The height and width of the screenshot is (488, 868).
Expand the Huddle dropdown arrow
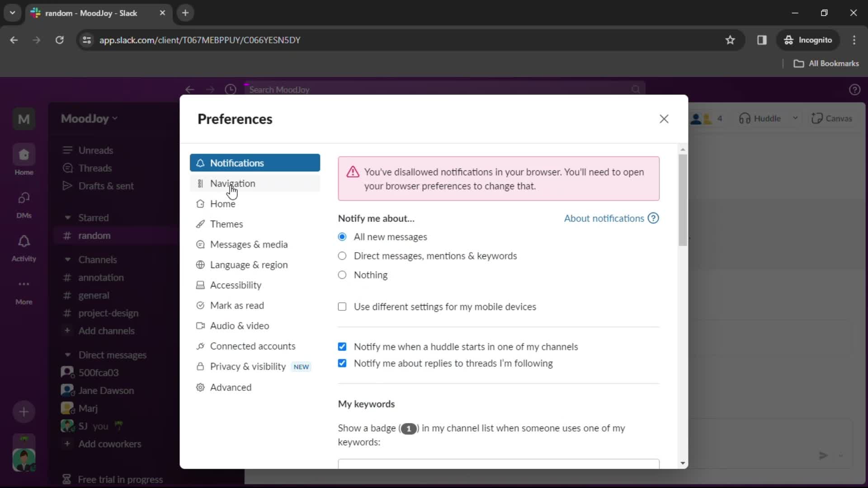point(796,118)
